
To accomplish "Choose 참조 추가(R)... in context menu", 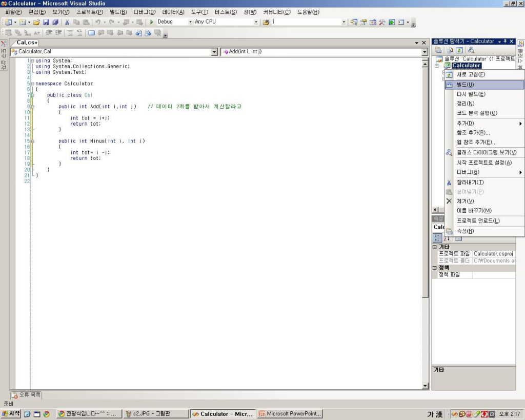I will (x=484, y=133).
